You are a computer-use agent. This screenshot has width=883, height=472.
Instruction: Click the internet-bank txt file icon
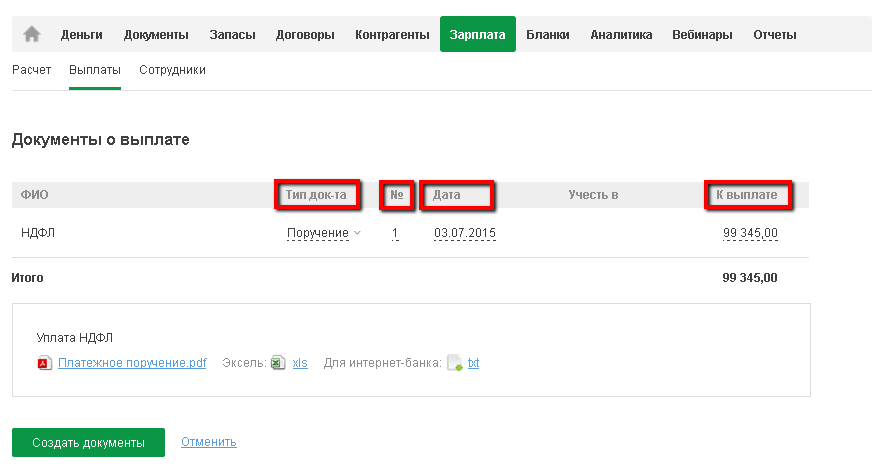(x=455, y=363)
